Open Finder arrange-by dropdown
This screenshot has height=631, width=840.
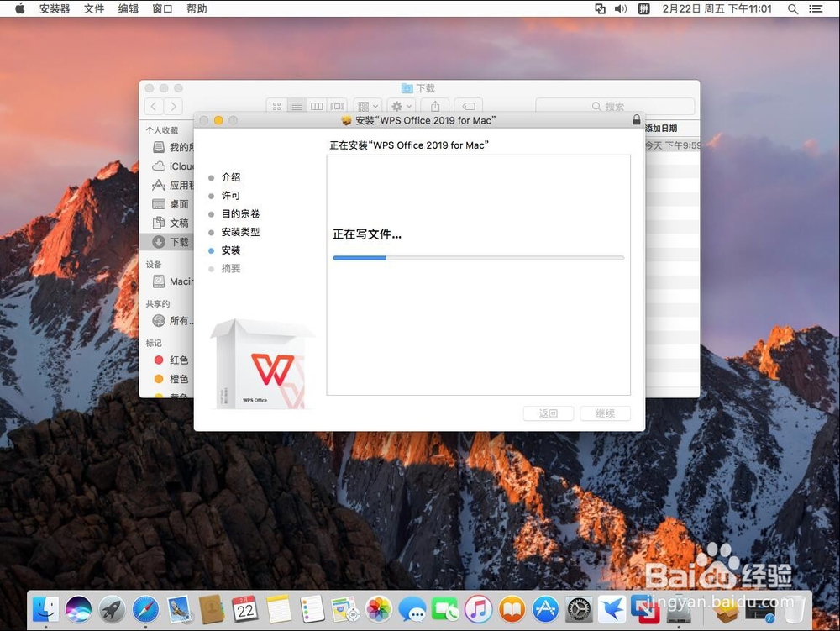coord(368,106)
